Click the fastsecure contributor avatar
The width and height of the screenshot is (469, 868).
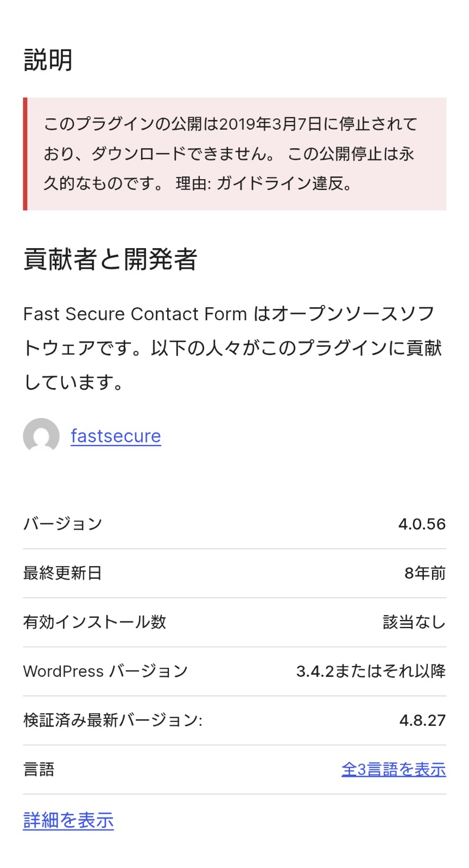[41, 436]
